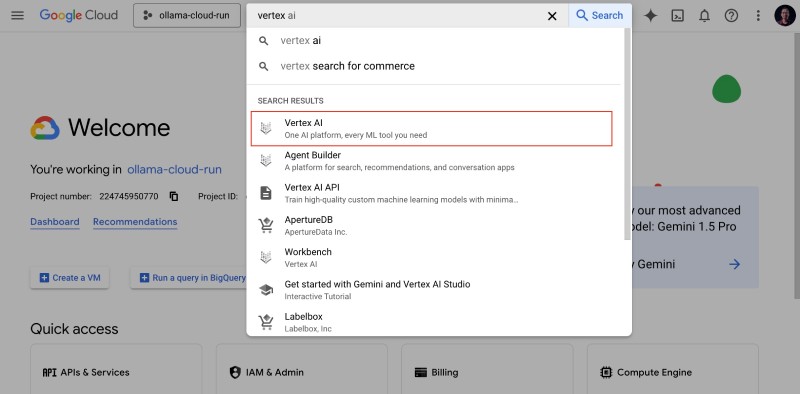Screen dimensions: 800x394
Task: Open the IAM & Admin quick access card
Action: [302, 369]
